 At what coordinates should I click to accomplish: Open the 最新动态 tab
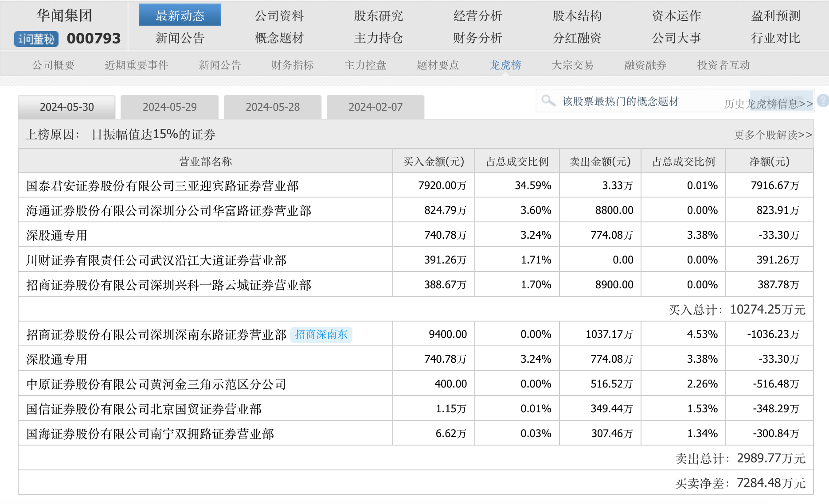pos(180,16)
